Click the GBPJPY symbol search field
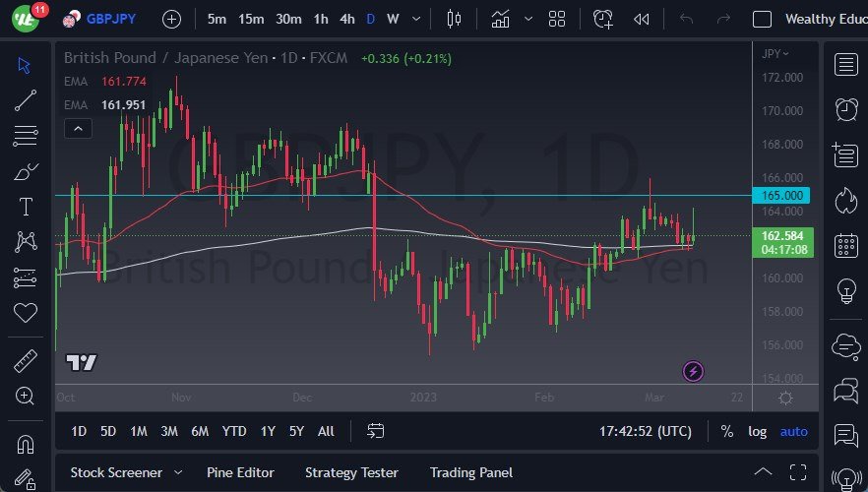 pos(110,19)
